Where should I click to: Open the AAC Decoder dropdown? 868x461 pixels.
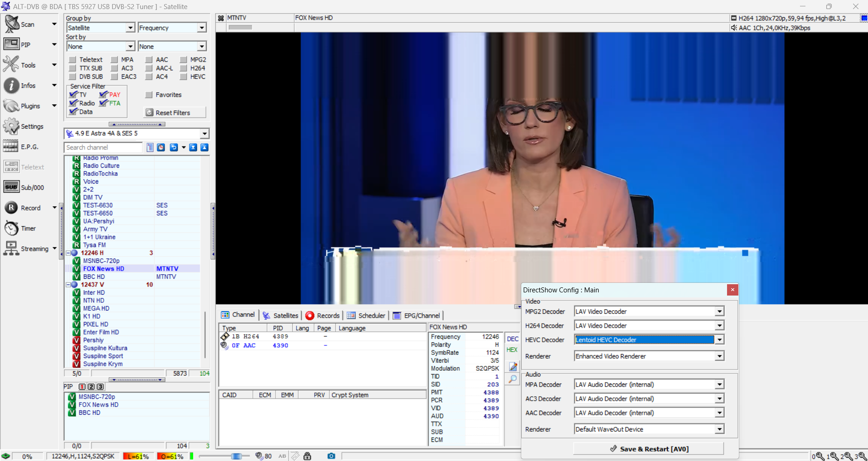tap(719, 413)
